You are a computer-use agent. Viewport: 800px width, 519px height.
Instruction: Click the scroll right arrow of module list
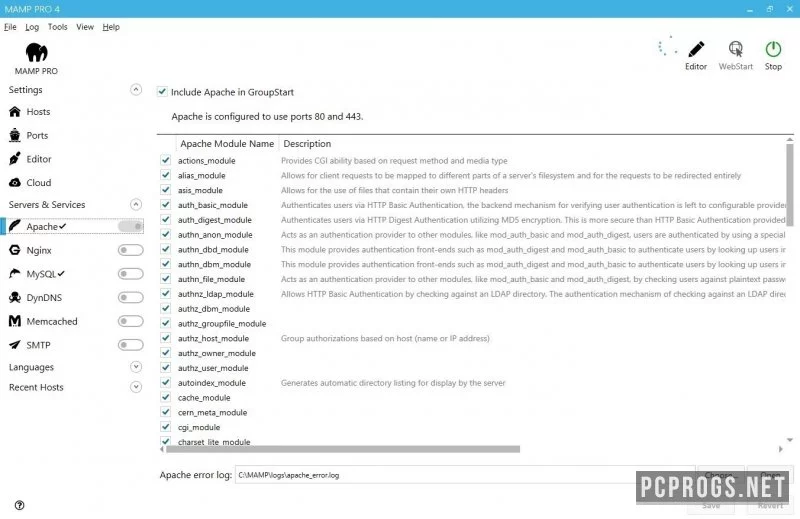[x=780, y=450]
